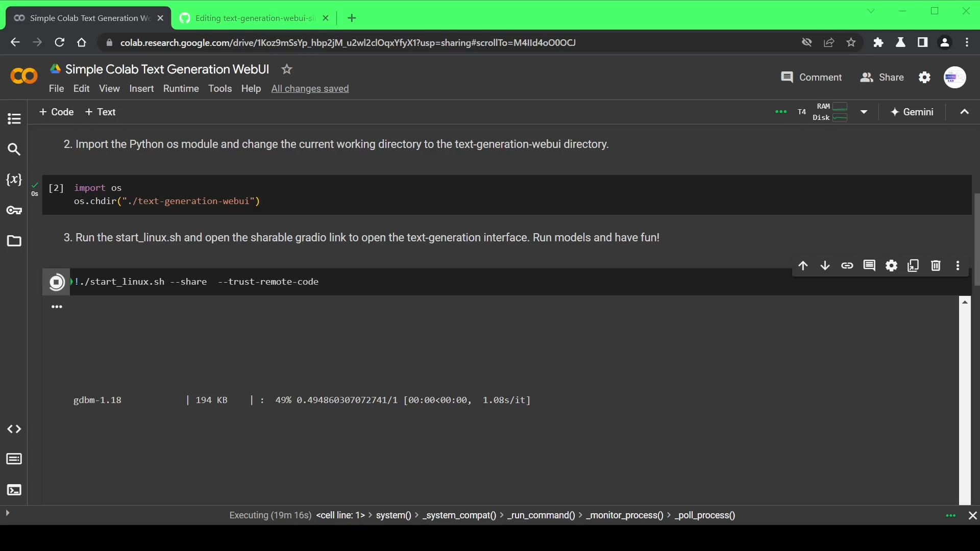Stop the running start_linux.sh cell

57,282
